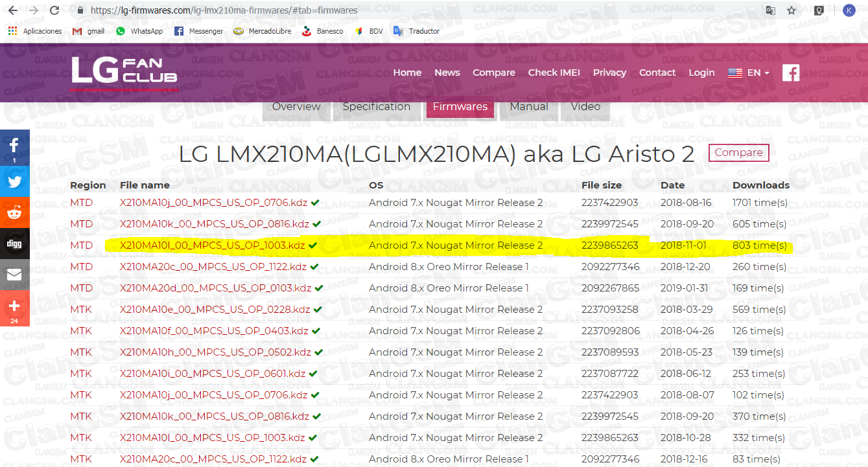Open gmail bookmark
This screenshot has width=868, height=467.
tap(88, 31)
